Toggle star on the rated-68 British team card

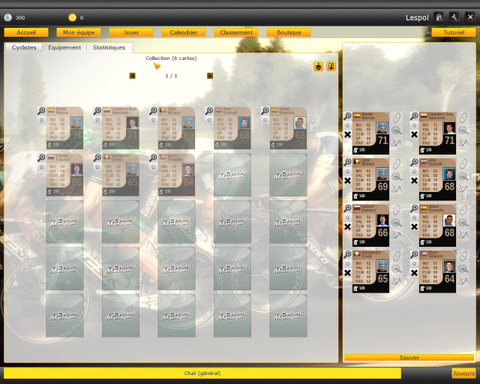point(414,171)
